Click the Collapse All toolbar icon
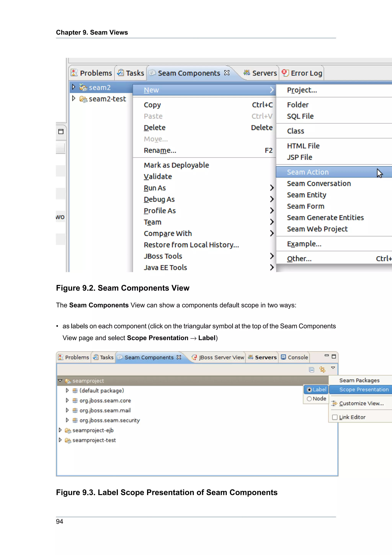The height and width of the screenshot is (555, 392). [x=312, y=370]
